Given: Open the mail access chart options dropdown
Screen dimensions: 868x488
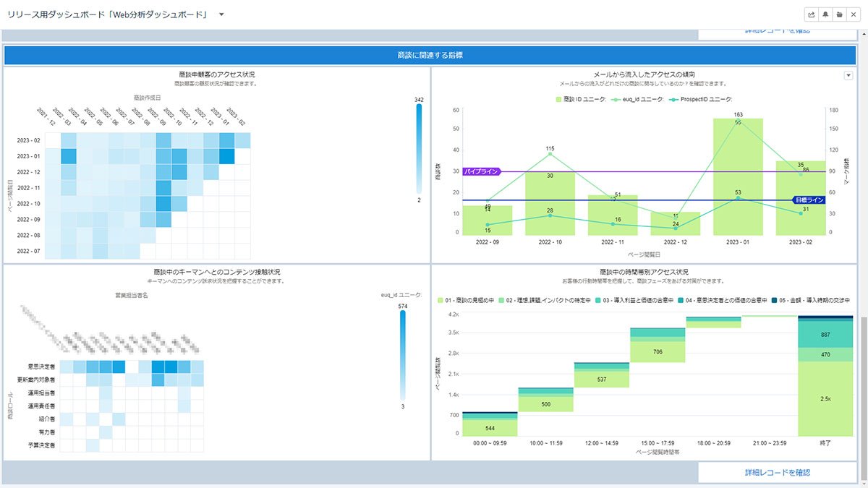Looking at the screenshot, I should (848, 75).
